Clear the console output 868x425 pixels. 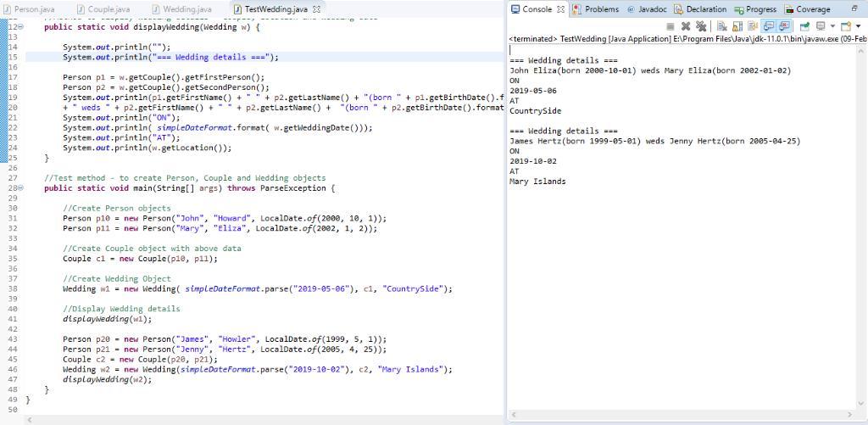722,26
